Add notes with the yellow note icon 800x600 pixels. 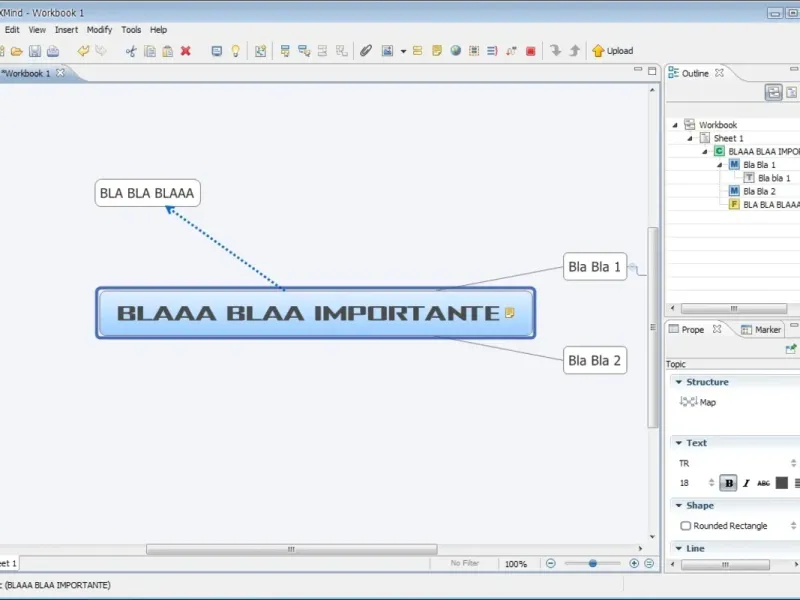437,51
